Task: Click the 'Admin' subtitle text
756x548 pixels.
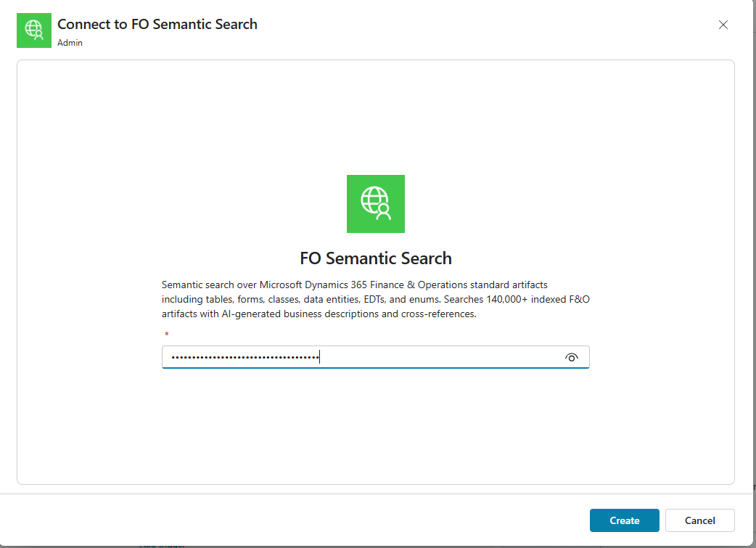Action: click(x=70, y=43)
